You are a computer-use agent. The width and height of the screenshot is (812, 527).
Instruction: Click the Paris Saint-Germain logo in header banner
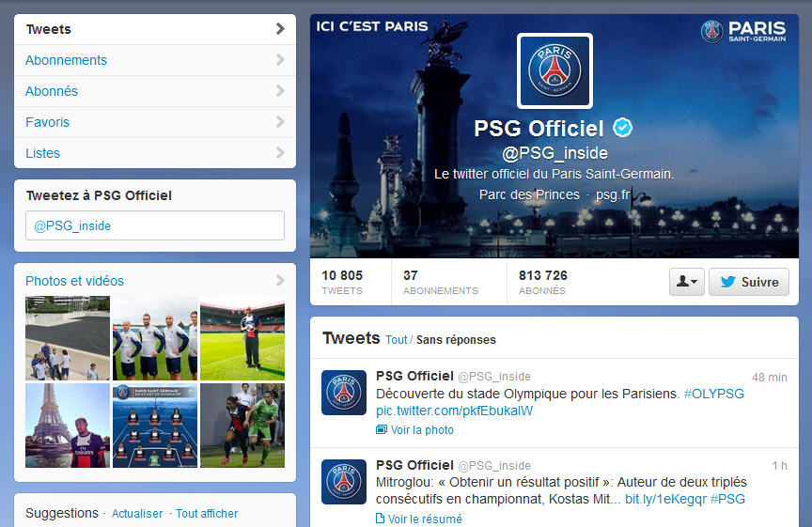coord(743,32)
